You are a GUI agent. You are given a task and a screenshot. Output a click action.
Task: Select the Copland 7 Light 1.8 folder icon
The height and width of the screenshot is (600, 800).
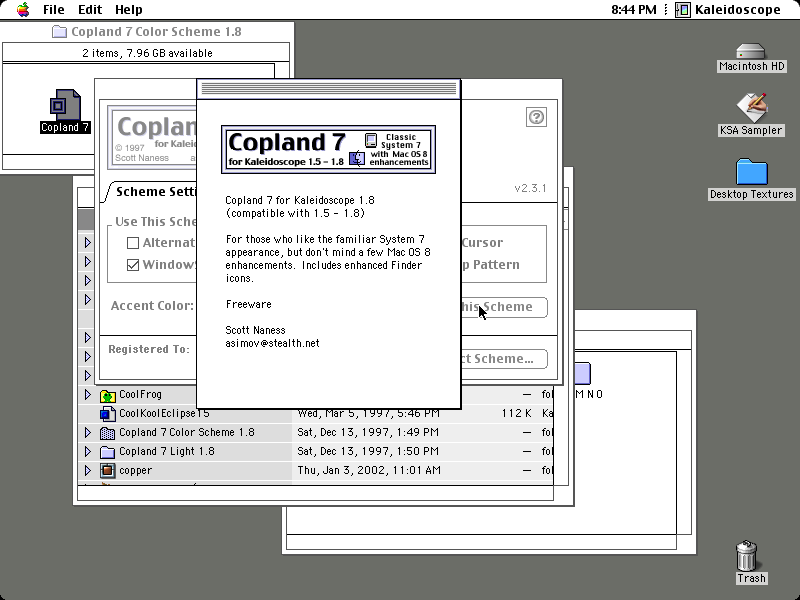point(108,452)
